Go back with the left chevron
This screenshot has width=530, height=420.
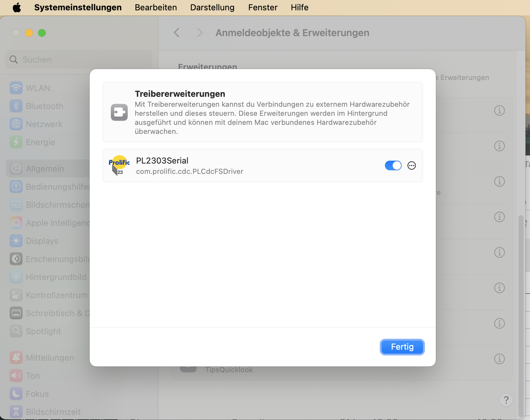[176, 33]
